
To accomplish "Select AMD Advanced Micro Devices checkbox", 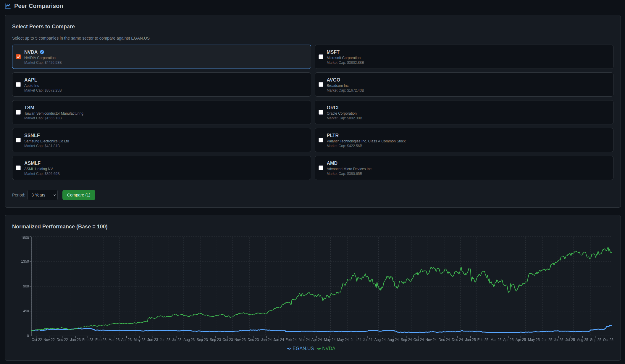I will (x=321, y=168).
